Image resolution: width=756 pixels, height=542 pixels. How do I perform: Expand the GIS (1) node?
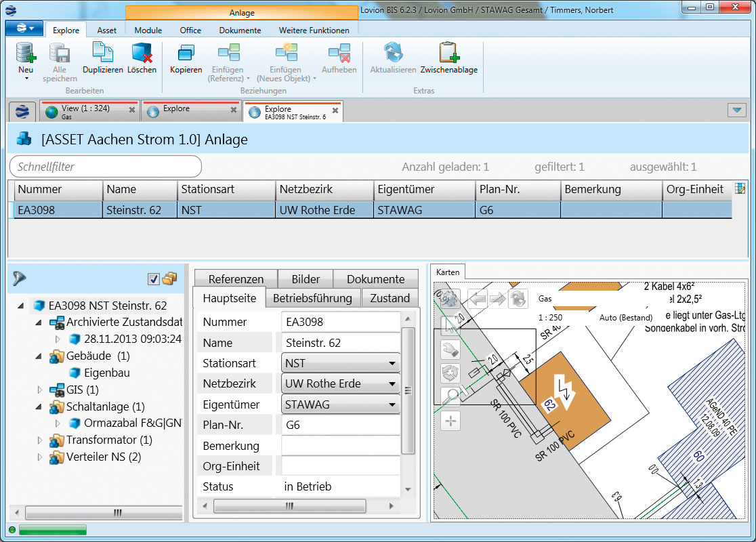[39, 390]
